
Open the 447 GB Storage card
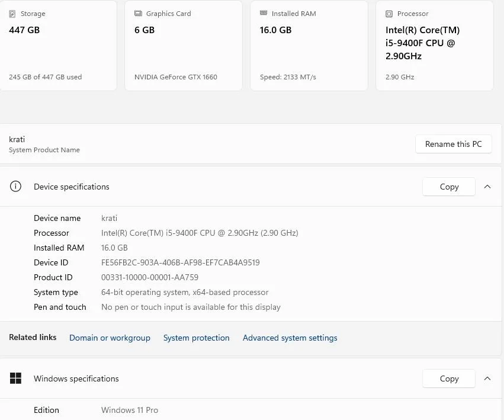point(58,46)
